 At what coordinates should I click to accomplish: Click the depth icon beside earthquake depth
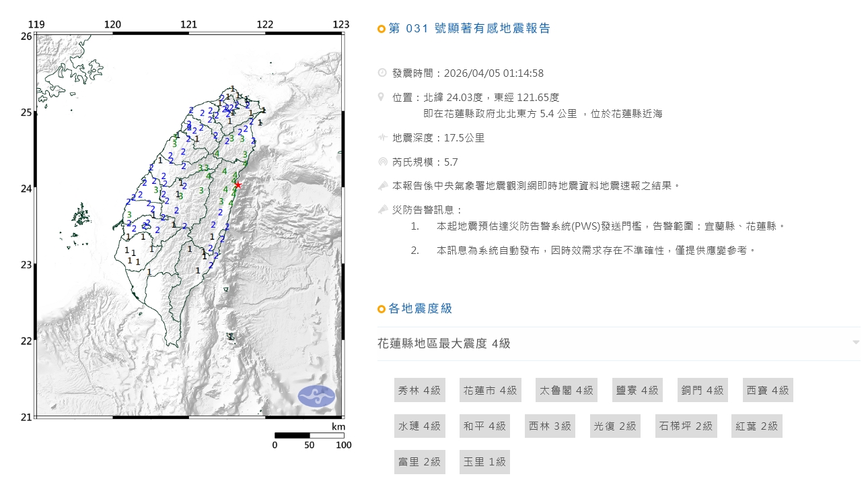pos(382,138)
